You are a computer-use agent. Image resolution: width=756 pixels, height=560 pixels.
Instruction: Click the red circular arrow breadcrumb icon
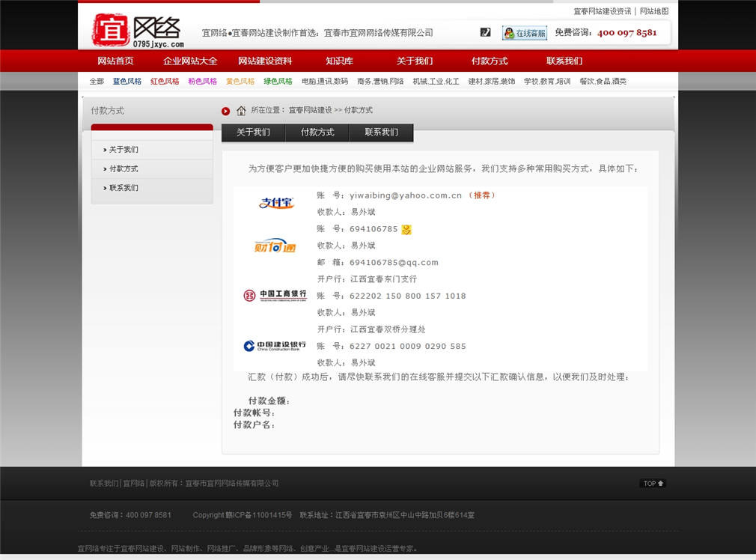pyautogui.click(x=225, y=110)
